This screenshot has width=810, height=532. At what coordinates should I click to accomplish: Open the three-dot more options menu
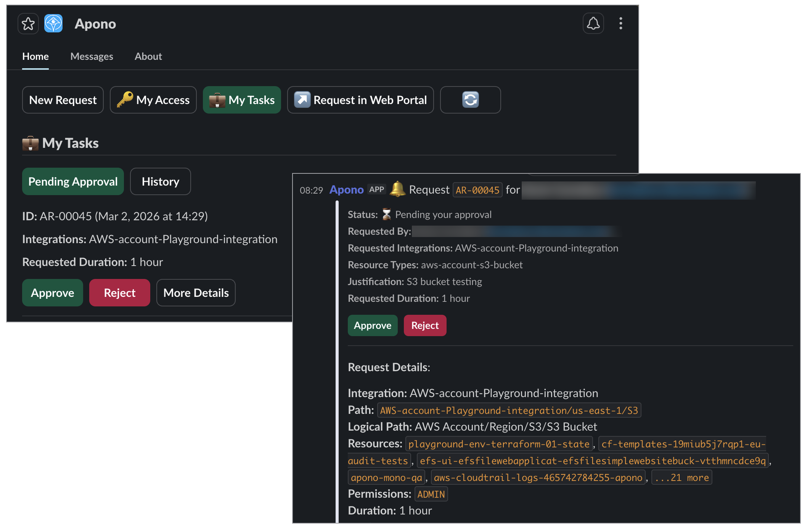pyautogui.click(x=621, y=24)
